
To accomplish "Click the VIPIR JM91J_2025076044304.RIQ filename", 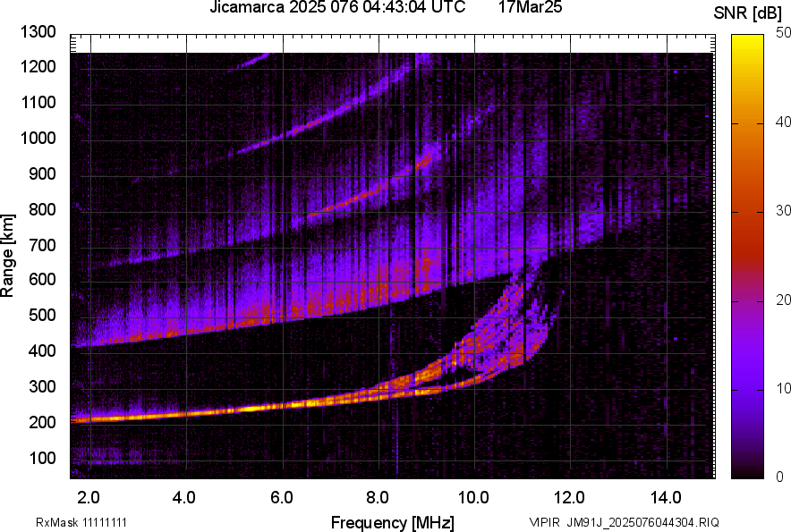I will (x=624, y=522).
